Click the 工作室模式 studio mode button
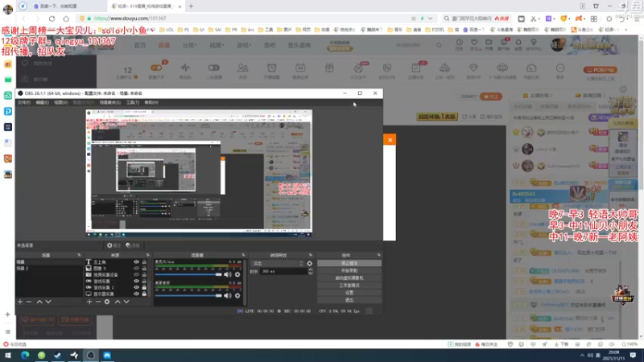Image resolution: width=644 pixels, height=362 pixels. (x=349, y=286)
